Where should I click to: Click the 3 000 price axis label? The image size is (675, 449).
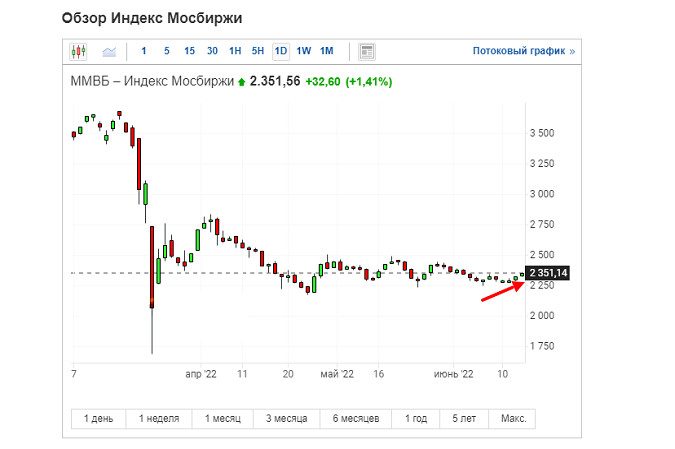[x=542, y=194]
